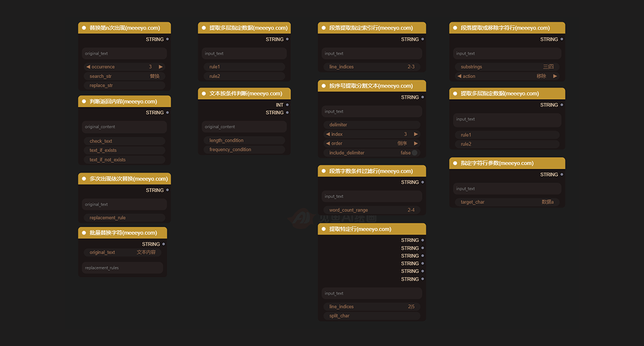The height and width of the screenshot is (346, 644).
Task: Toggle the include_delimiter switch
Action: (x=414, y=153)
